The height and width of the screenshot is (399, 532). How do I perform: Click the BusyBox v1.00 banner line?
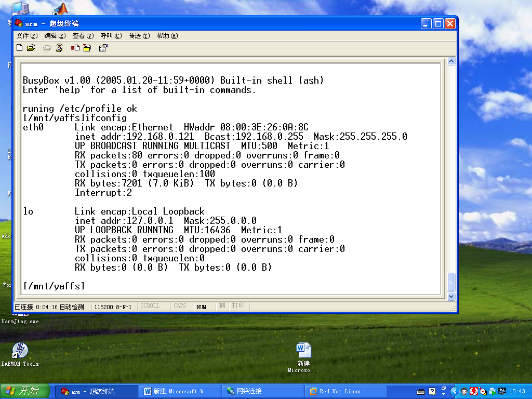(x=173, y=81)
